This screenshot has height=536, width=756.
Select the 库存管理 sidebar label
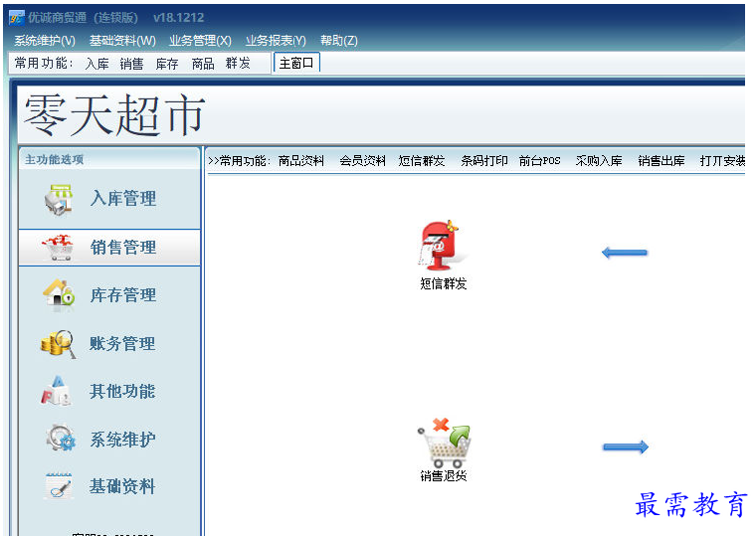click(123, 295)
